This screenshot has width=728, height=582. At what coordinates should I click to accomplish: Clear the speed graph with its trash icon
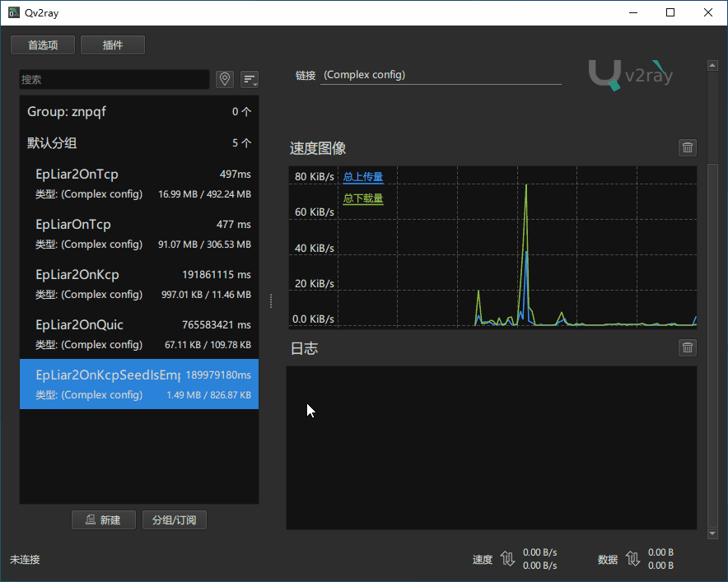tap(688, 147)
